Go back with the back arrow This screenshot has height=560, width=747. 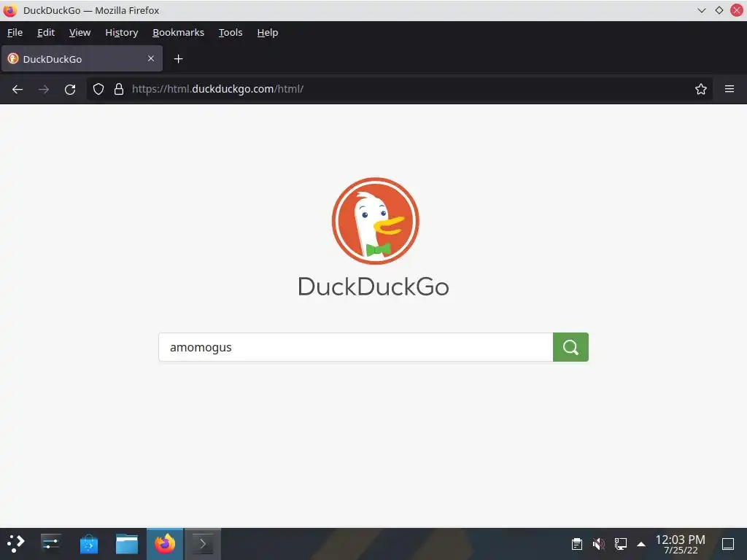pyautogui.click(x=18, y=89)
